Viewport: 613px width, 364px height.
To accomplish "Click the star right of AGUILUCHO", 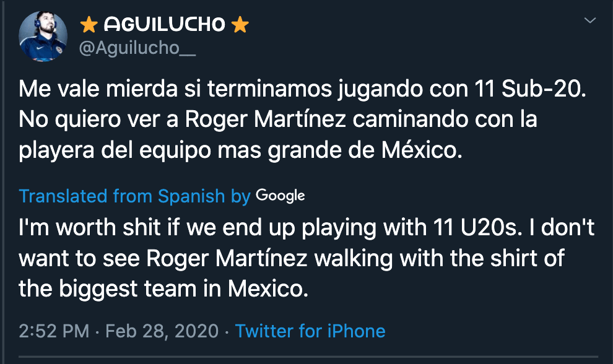I will [240, 25].
